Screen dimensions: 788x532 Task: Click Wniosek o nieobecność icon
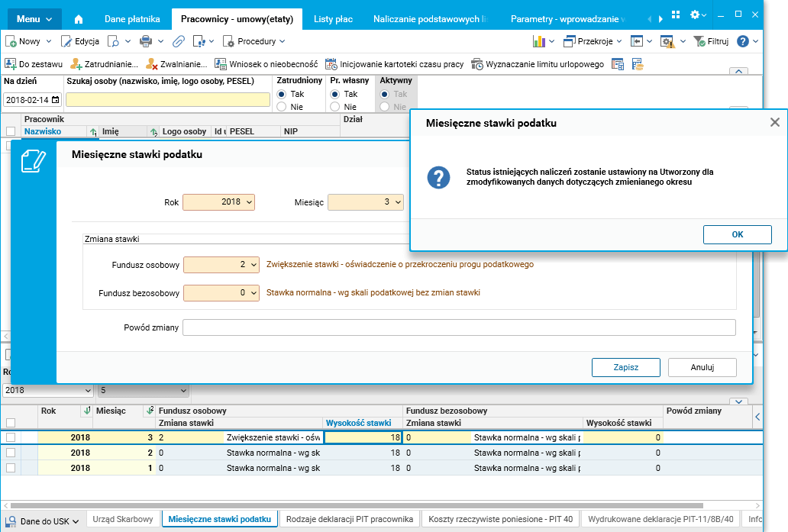221,64
